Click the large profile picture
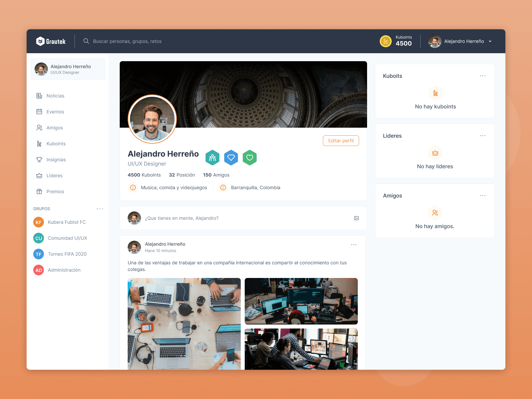The width and height of the screenshot is (532, 399). (152, 119)
